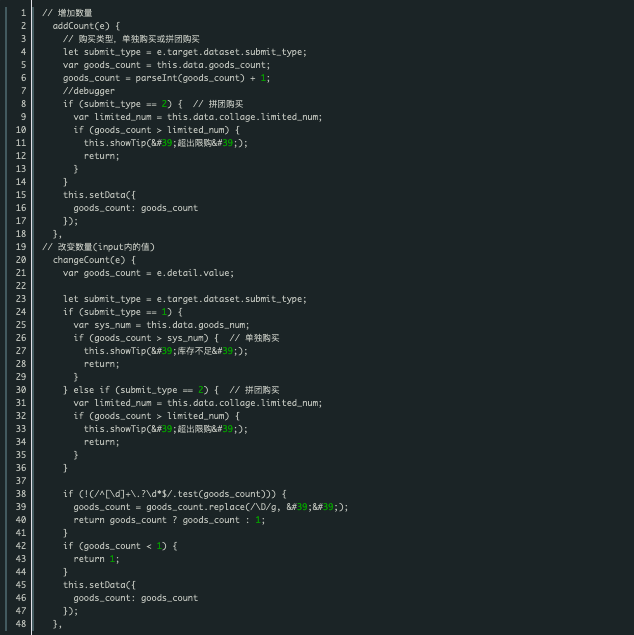This screenshot has height=635, width=634.
Task: Click the addCount(e) function name
Action: pos(81,26)
